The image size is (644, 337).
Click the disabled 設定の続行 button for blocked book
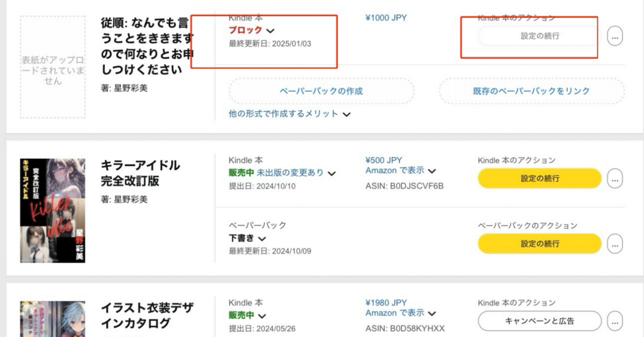point(539,36)
